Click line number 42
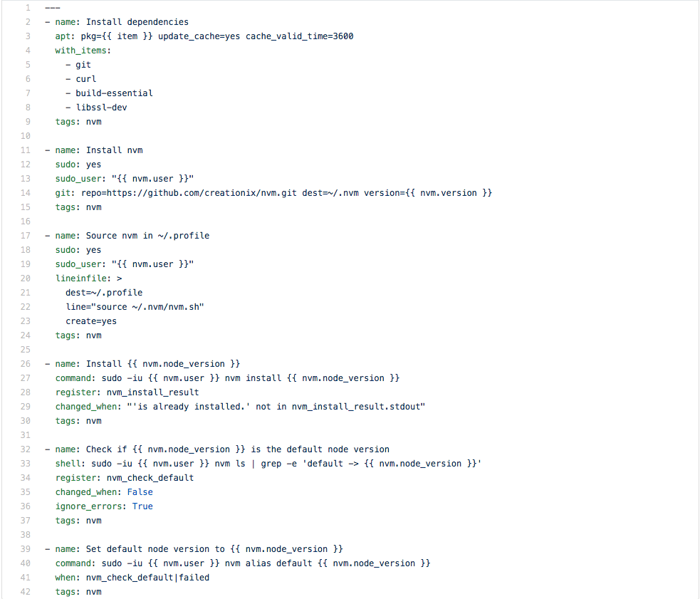 (x=26, y=592)
